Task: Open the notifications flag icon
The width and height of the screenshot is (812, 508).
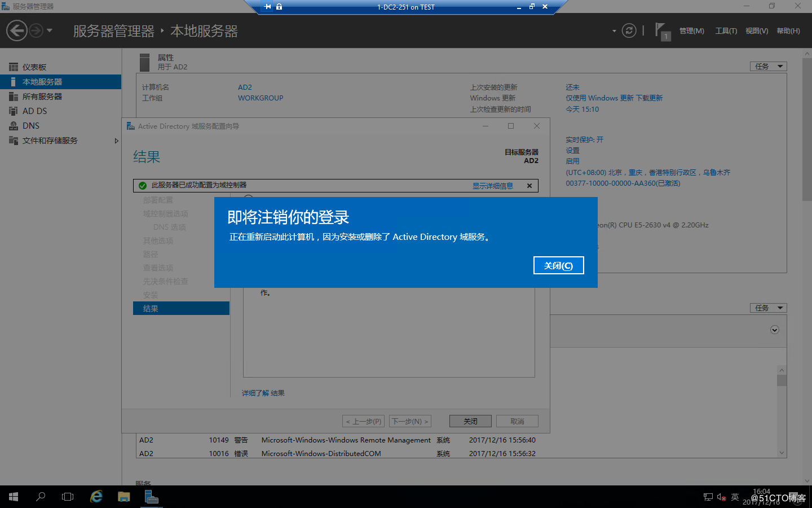Action: [663, 31]
